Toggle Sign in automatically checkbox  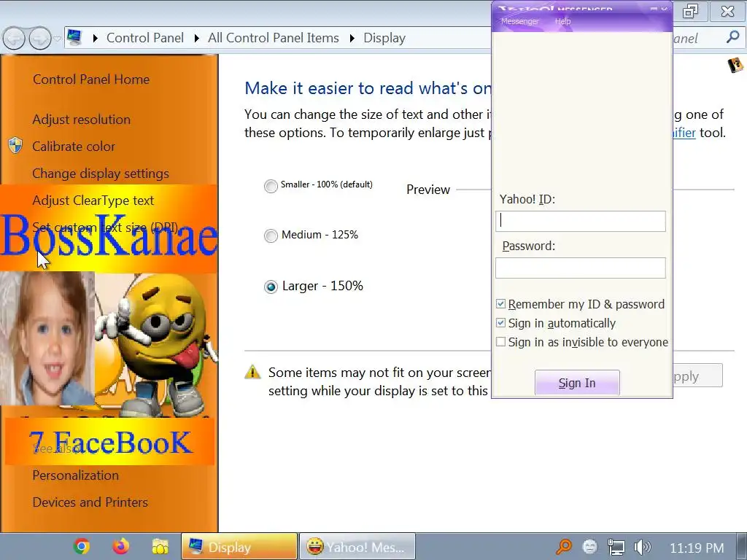coord(500,323)
